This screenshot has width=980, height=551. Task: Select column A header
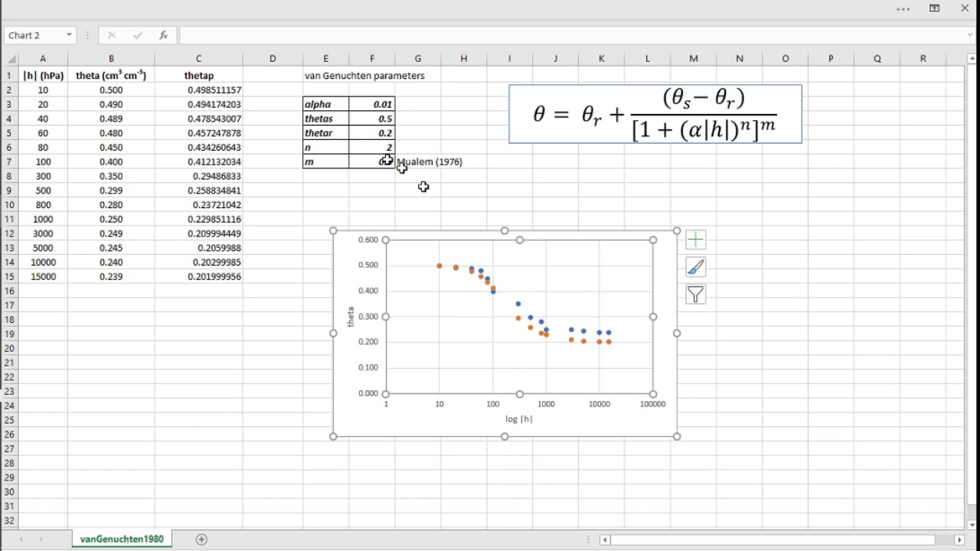coord(43,58)
